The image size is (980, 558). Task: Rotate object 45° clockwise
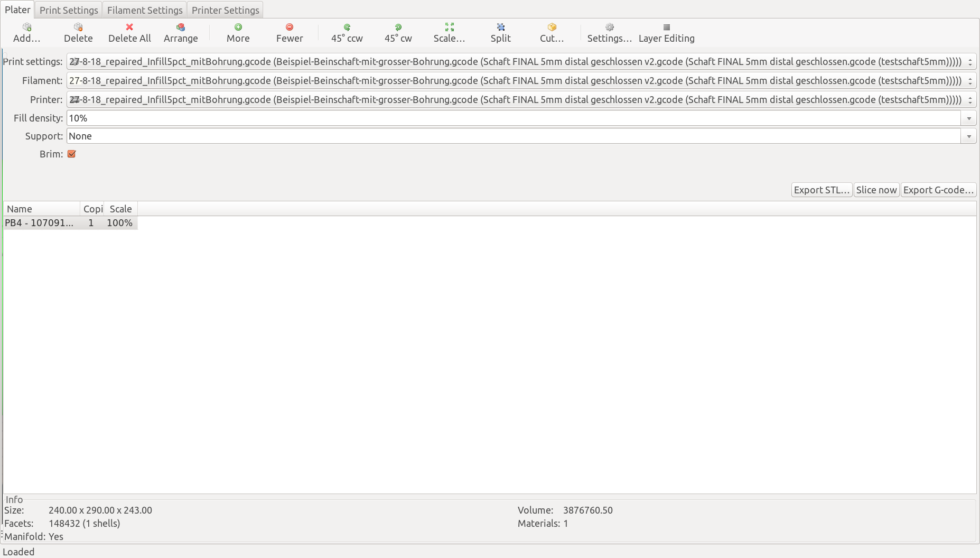[398, 32]
